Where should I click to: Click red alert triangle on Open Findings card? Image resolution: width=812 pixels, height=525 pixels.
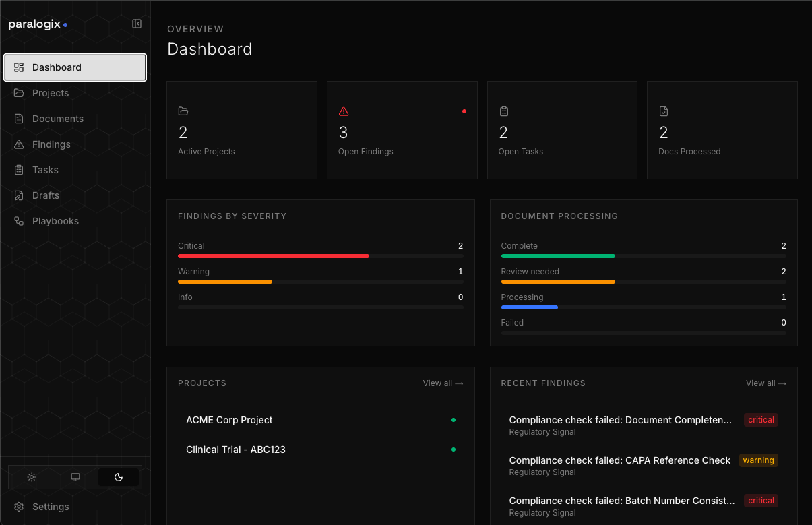[344, 111]
